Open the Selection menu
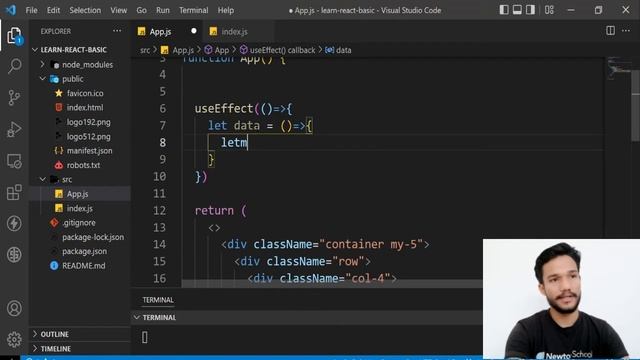This screenshot has width=640, height=360. click(85, 10)
